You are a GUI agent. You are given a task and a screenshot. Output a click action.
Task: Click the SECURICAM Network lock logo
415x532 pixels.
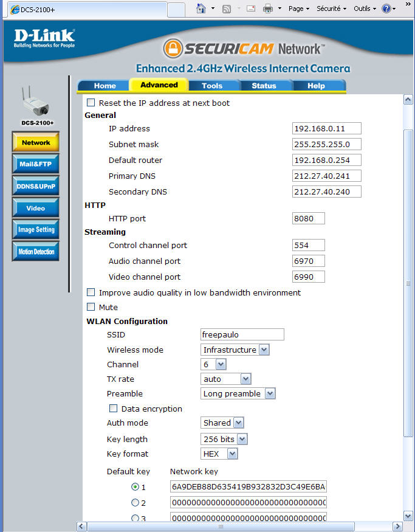[x=173, y=48]
